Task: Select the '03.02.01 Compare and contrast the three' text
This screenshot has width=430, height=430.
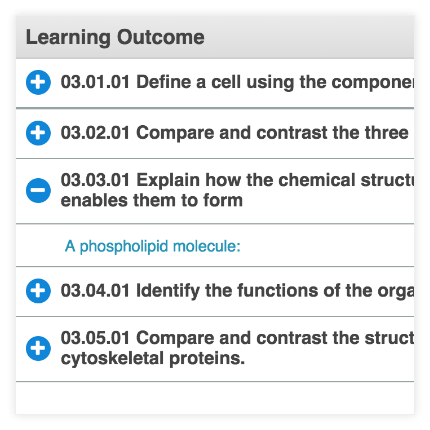Action: point(234,133)
